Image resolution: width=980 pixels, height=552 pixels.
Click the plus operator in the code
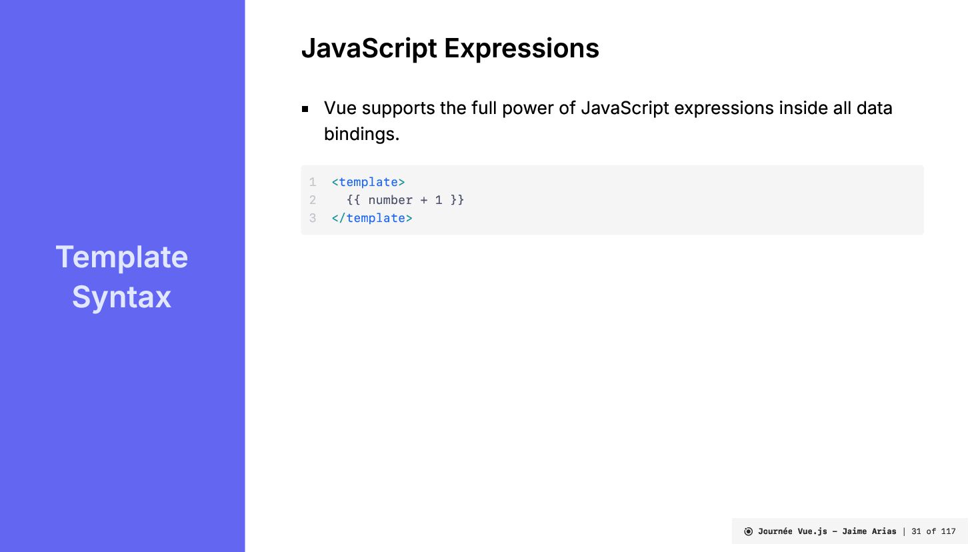click(424, 200)
